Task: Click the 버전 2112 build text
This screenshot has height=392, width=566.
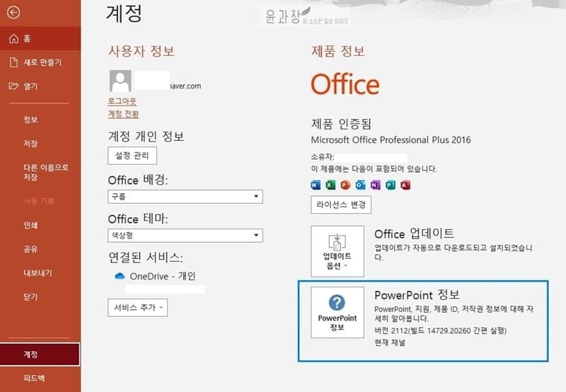Action: 440,330
